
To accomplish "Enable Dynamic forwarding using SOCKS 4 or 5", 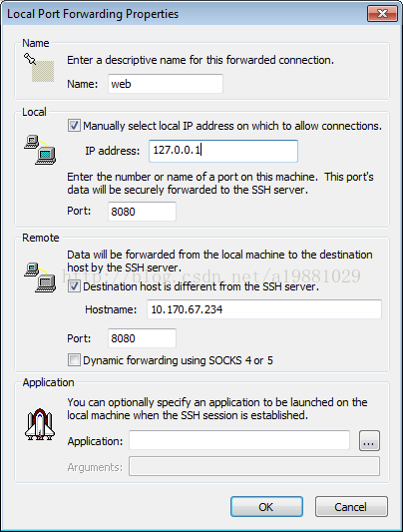I will [x=74, y=360].
